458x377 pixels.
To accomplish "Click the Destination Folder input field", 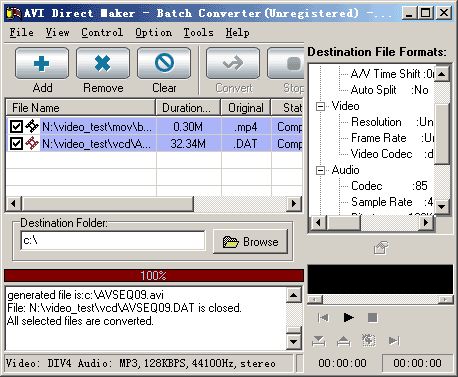I will (113, 240).
